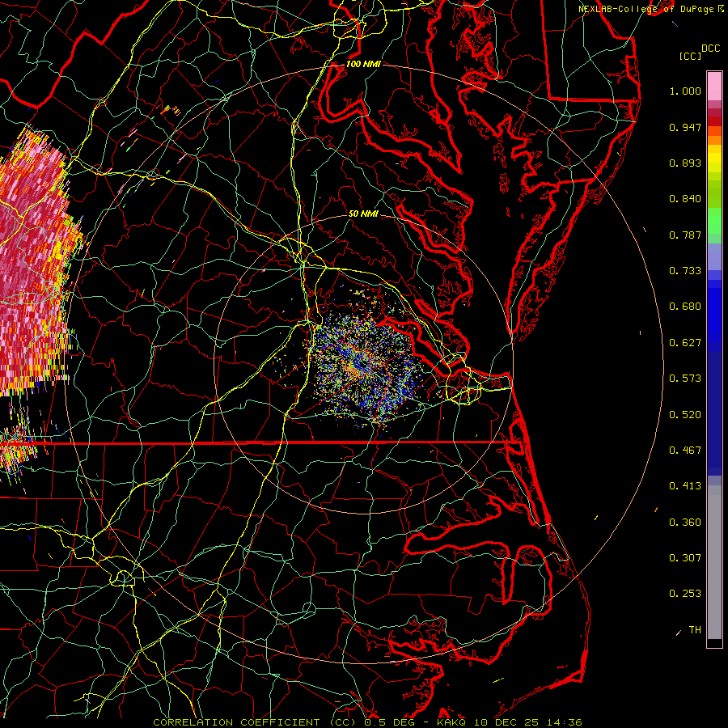Click the [CC] units label
The width and height of the screenshot is (728, 728).
(691, 56)
